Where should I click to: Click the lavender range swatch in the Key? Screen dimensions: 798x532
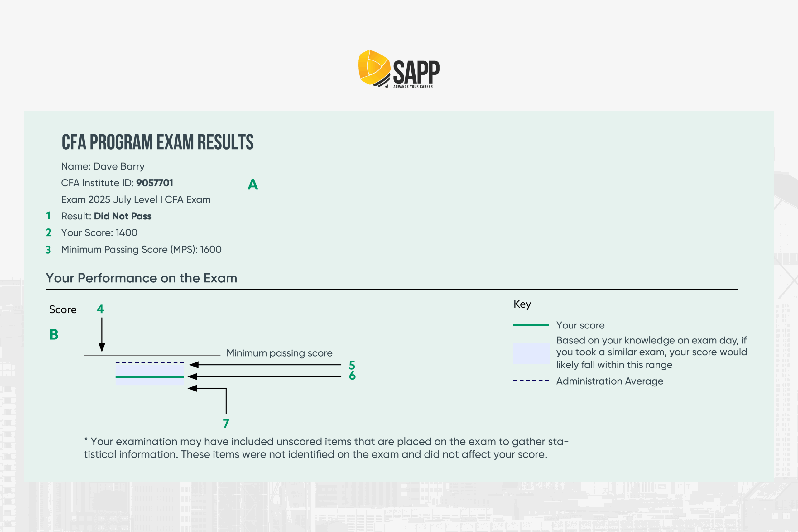[531, 353]
